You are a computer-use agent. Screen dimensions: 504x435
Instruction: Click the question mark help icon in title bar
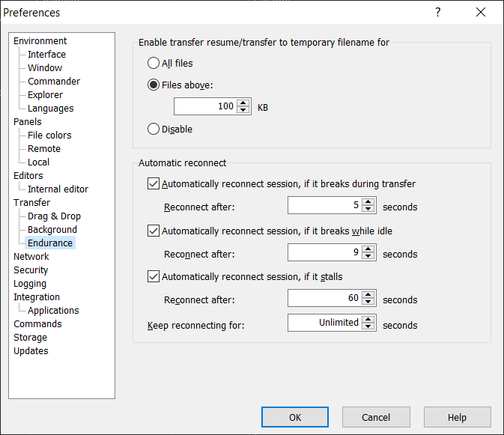tap(438, 12)
